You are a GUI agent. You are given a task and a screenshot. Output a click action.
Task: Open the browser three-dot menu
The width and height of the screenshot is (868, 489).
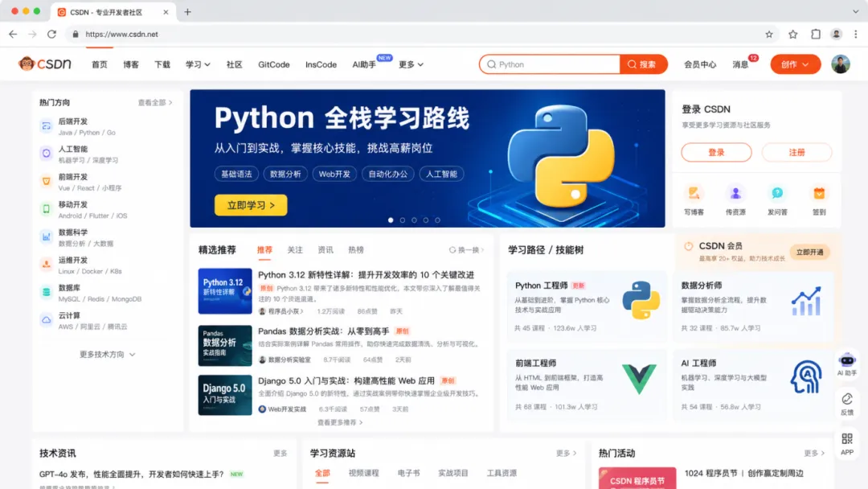pyautogui.click(x=856, y=35)
